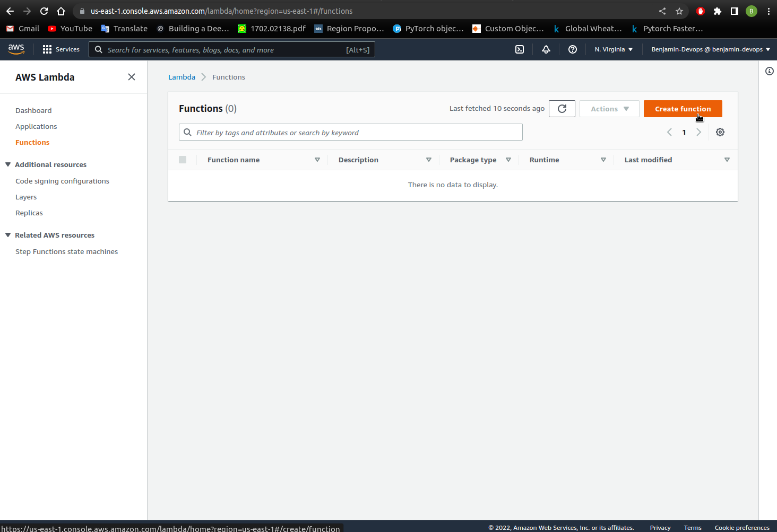Open AWS CloudShell terminal icon
Viewport: 777px width, 532px height.
coord(520,49)
